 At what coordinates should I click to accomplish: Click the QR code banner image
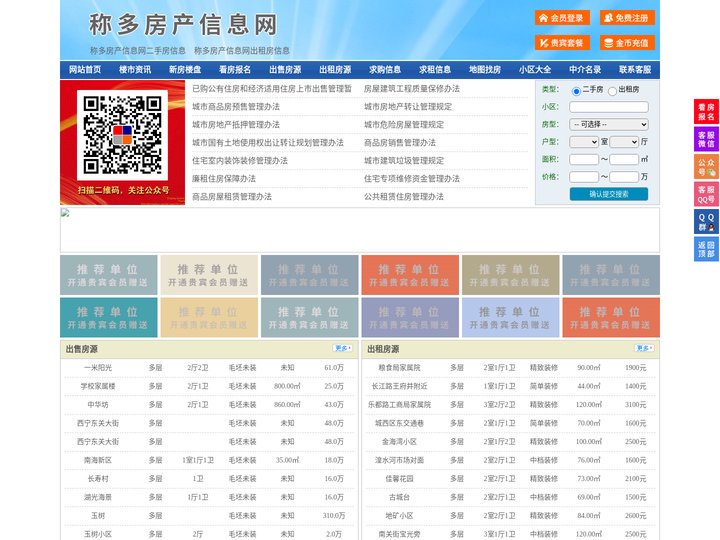point(123,142)
